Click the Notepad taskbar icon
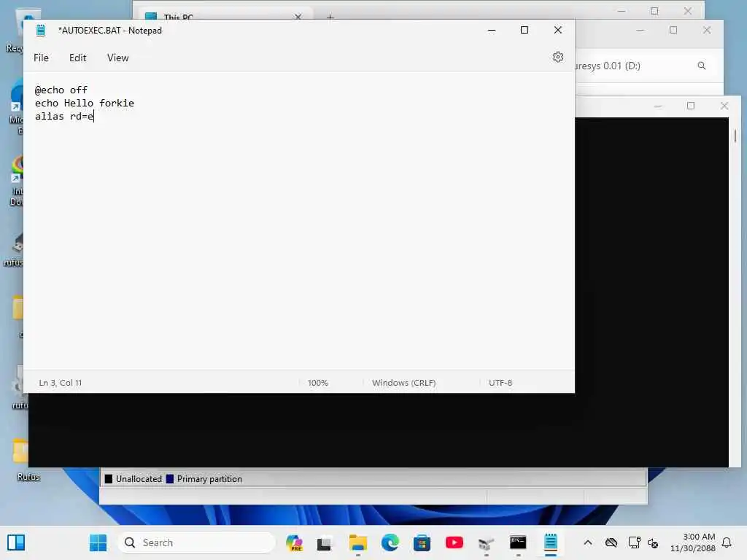 click(551, 542)
